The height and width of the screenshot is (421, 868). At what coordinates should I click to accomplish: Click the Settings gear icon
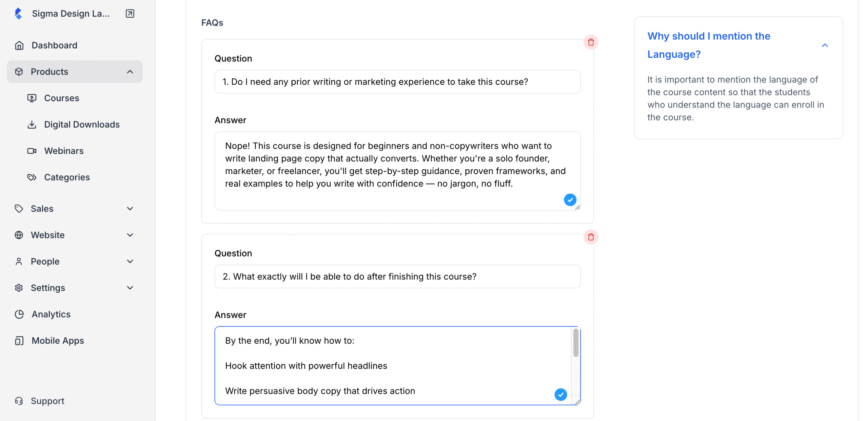pyautogui.click(x=19, y=288)
